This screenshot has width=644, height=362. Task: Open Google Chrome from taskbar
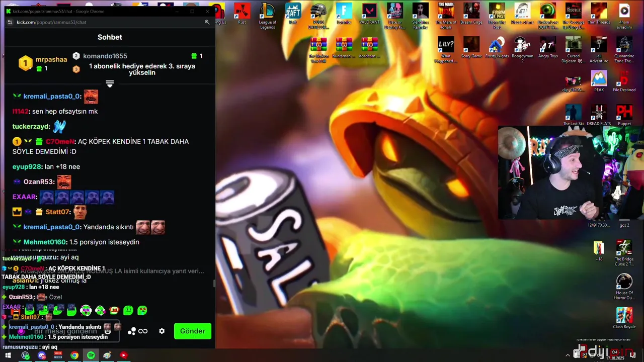click(x=74, y=355)
